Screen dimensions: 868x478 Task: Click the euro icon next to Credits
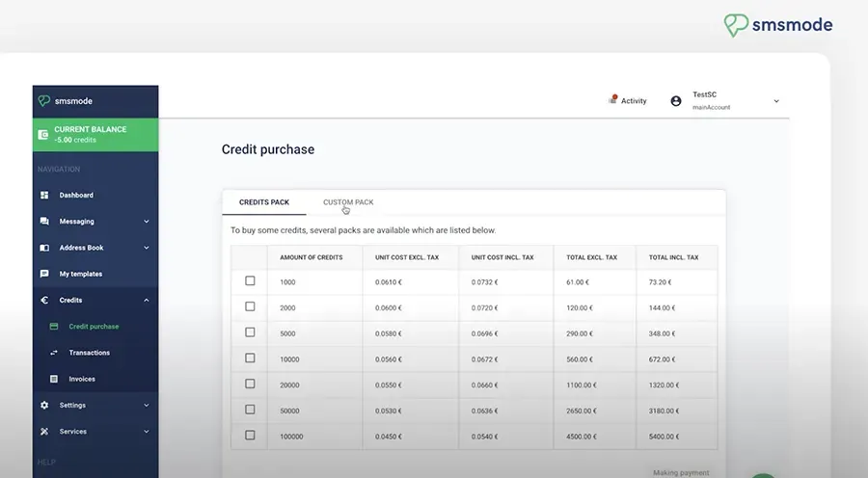pos(44,300)
